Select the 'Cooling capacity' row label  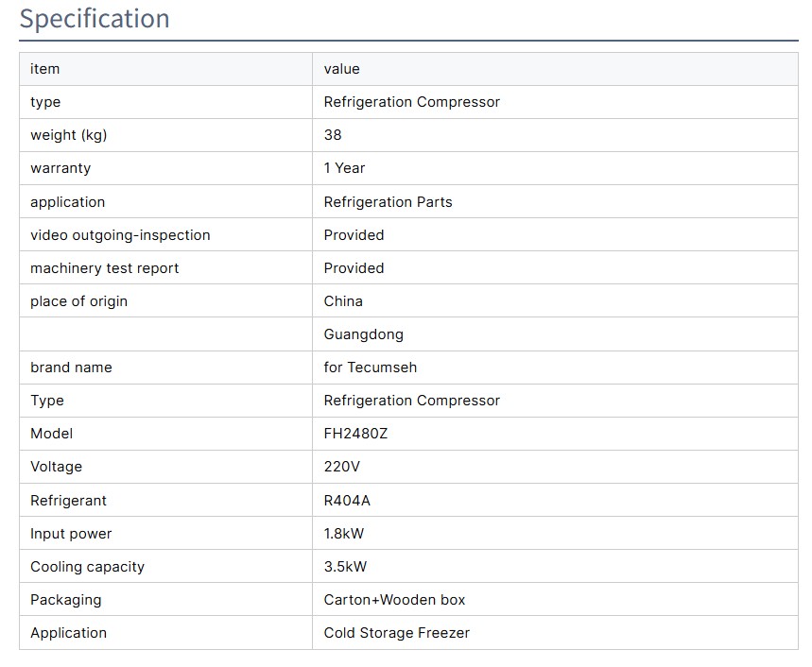(x=87, y=567)
